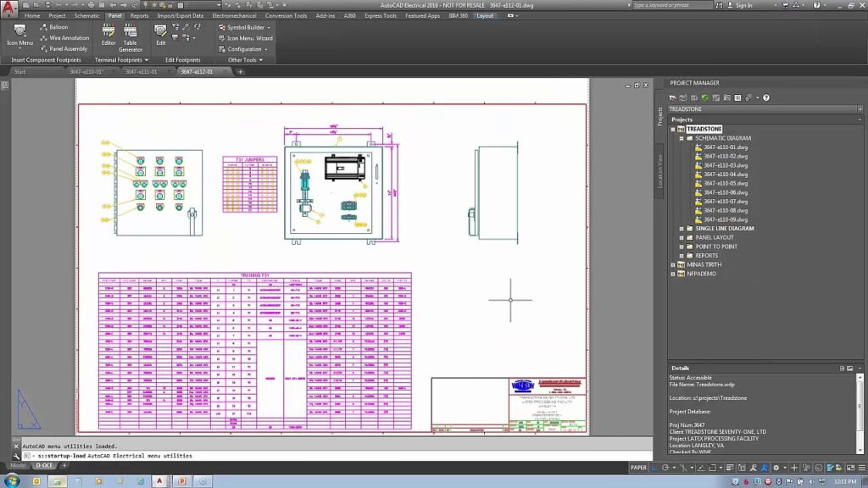Screen dimensions: 868x488
Task: Select the Balloon tool in the ribbon
Action: point(53,26)
